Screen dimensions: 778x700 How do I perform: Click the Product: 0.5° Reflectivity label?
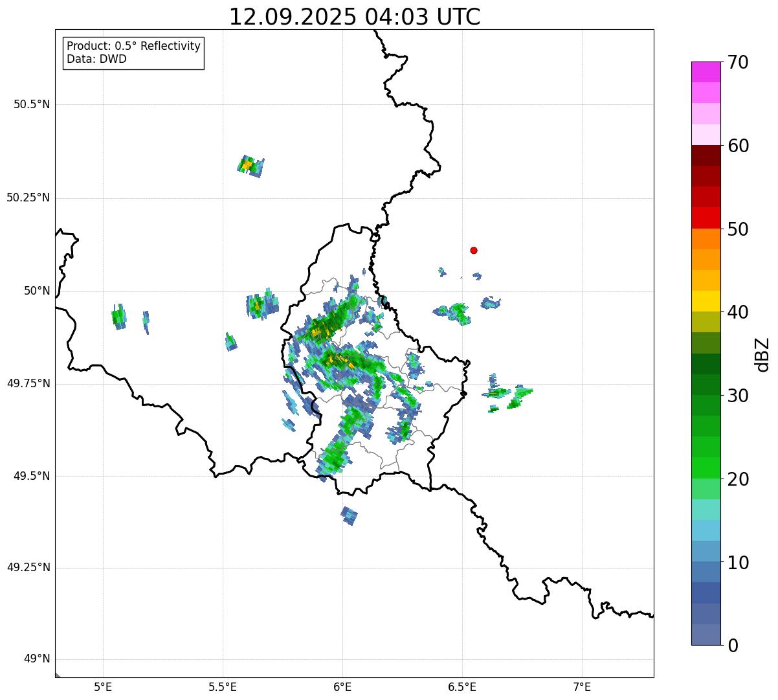click(134, 47)
